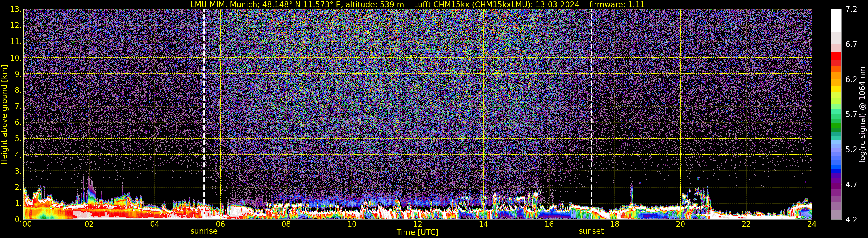
Task: Click the height axis tick label 1.
Action: pos(18,203)
